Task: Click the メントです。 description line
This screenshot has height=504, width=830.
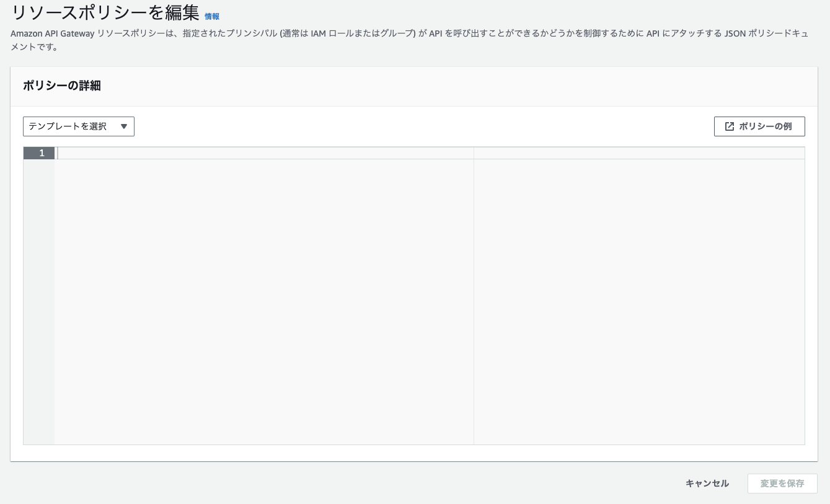Action: coord(35,47)
